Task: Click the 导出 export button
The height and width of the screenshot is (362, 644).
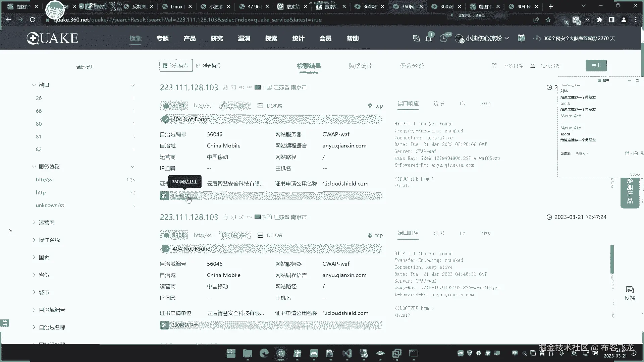Action: pyautogui.click(x=596, y=66)
